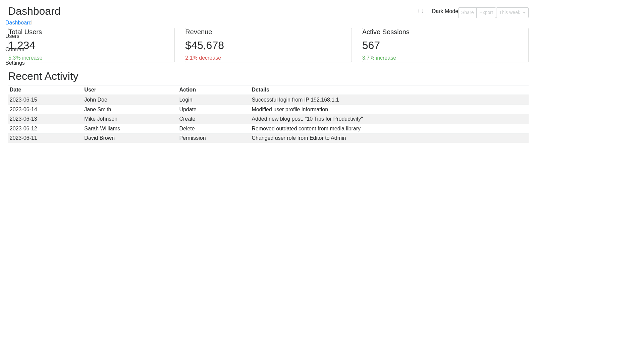Select the Revenue stat card

(x=268, y=45)
